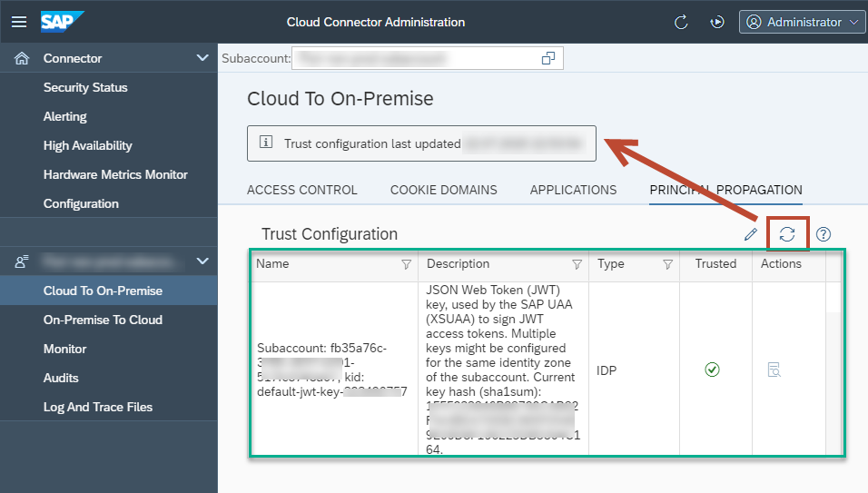Click the Actions column header
The height and width of the screenshot is (493, 868).
coord(781,264)
